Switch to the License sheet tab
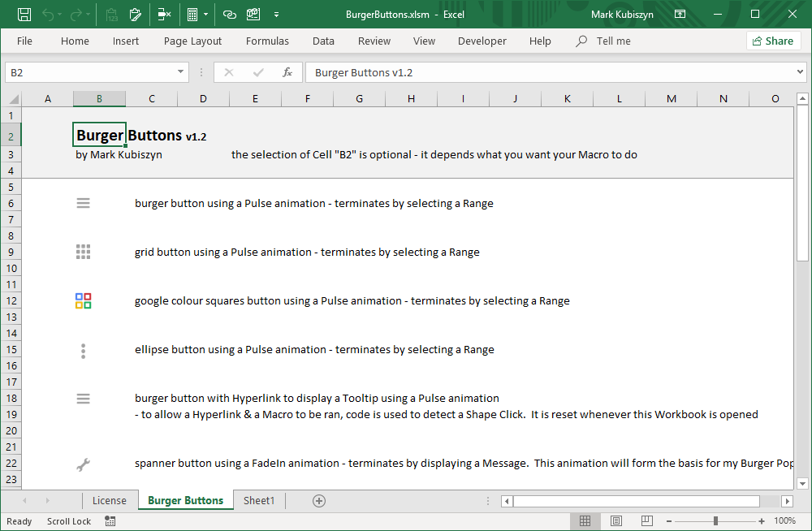Image resolution: width=812 pixels, height=531 pixels. pyautogui.click(x=109, y=501)
